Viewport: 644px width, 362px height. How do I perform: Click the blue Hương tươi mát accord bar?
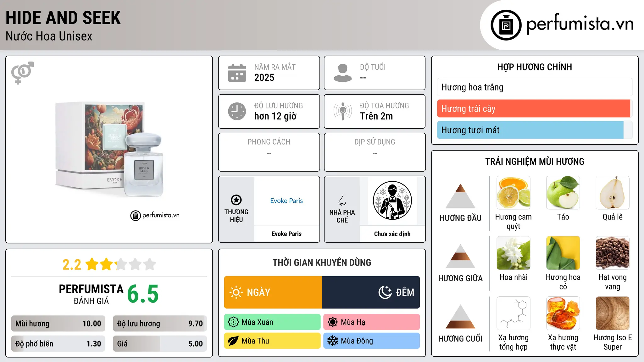pos(535,130)
